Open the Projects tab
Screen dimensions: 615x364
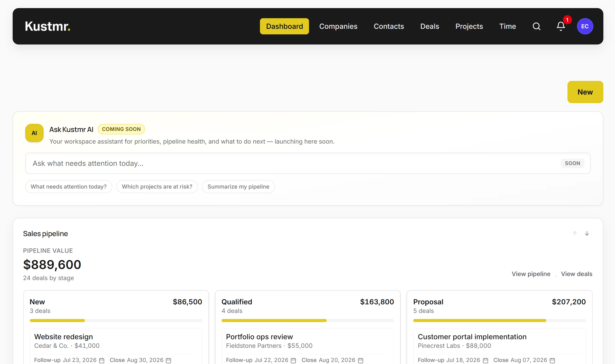(469, 26)
